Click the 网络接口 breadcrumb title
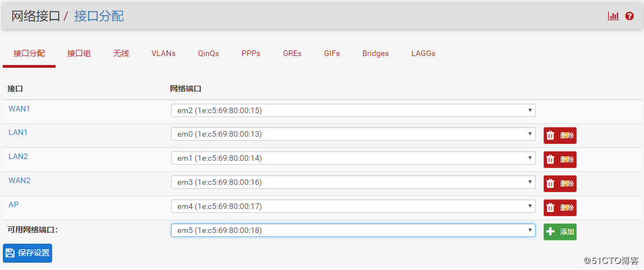The image size is (644, 270). click(35, 16)
